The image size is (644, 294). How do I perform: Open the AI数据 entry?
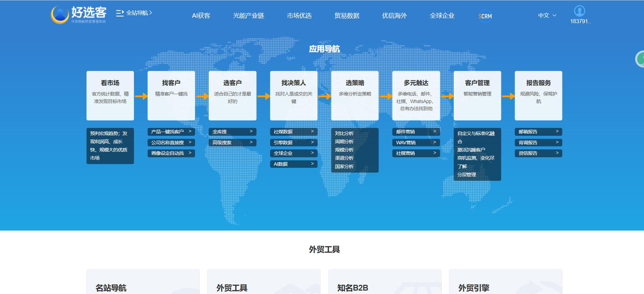(294, 164)
